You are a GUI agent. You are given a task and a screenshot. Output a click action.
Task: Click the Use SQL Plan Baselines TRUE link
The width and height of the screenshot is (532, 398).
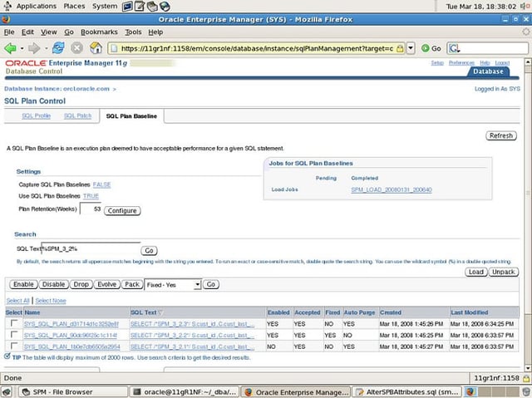91,196
